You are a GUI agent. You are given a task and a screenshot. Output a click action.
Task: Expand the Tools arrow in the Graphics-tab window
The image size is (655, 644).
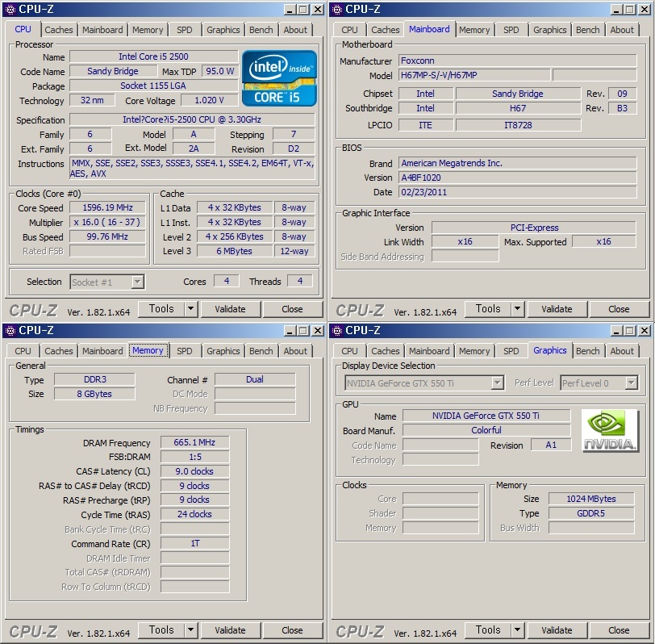coord(517,630)
